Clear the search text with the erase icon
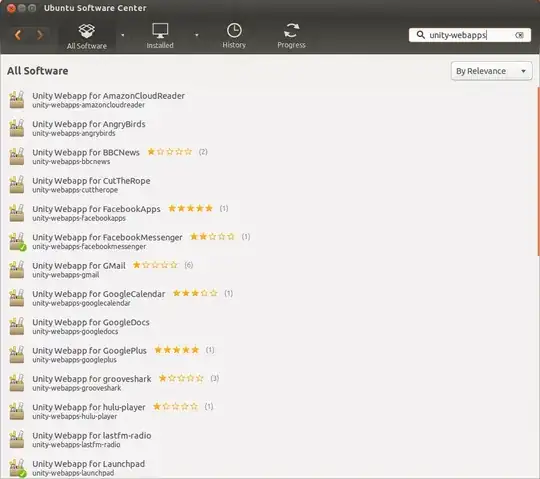 tap(519, 35)
